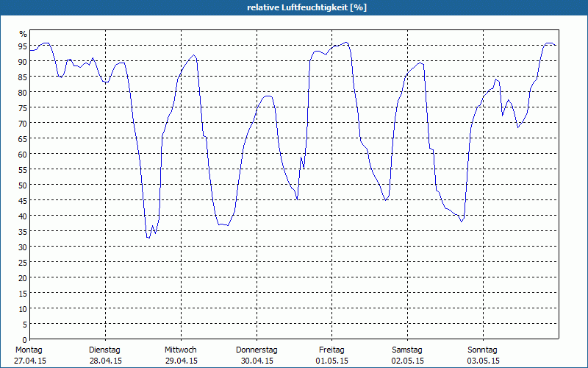This screenshot has height=368, width=588.
Task: Click the 'Donnerstag' axis label
Action: pyautogui.click(x=257, y=350)
